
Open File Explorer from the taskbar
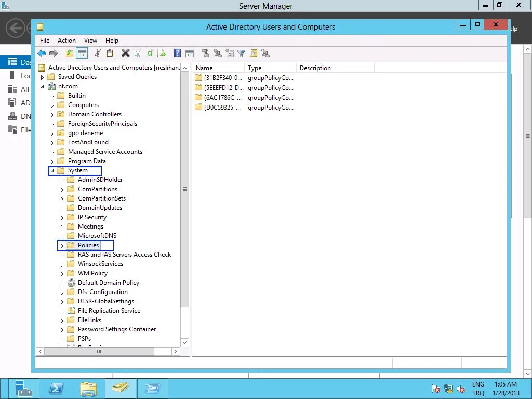[88, 389]
